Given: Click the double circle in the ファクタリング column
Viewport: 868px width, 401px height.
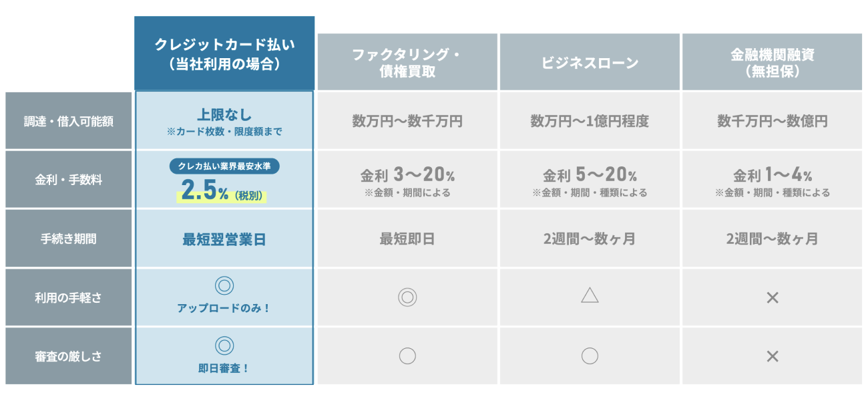Looking at the screenshot, I should pyautogui.click(x=407, y=297).
